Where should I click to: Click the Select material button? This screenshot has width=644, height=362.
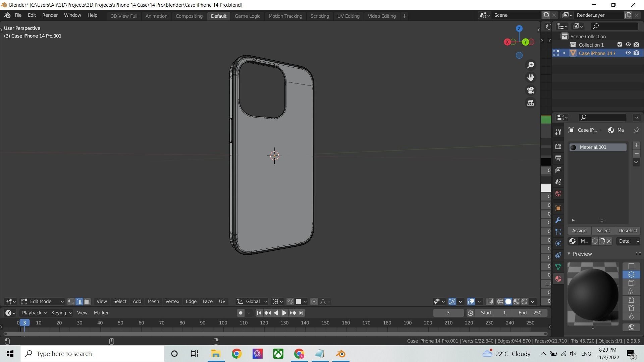point(603,231)
